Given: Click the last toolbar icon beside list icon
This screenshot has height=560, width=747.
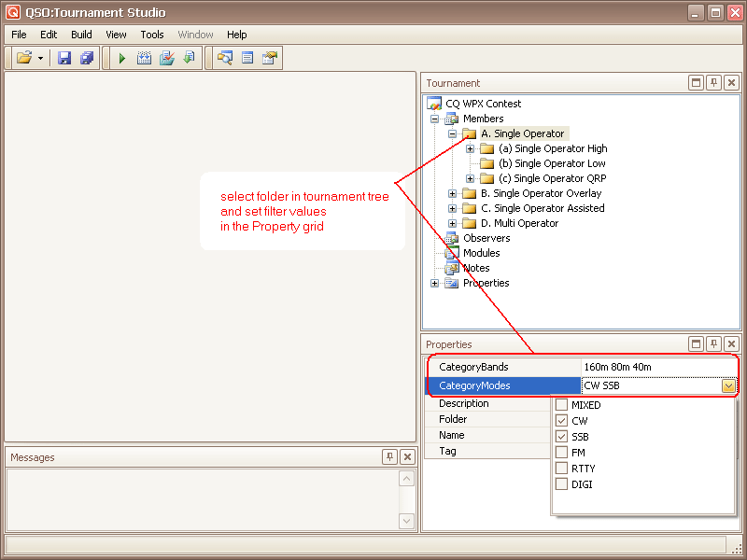Looking at the screenshot, I should (x=270, y=59).
